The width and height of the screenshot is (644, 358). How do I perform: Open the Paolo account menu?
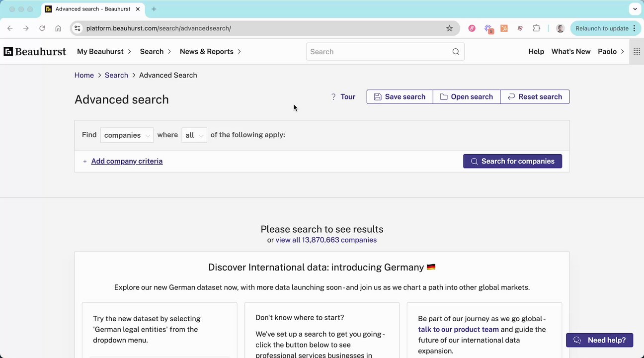611,52
